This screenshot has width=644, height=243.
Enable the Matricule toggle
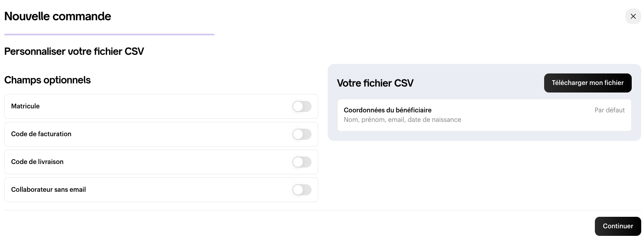click(x=302, y=106)
